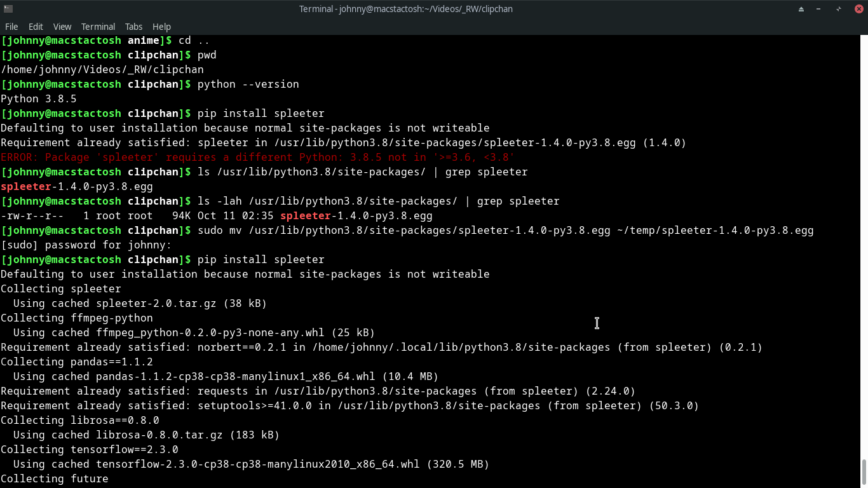Click the 'requests in /usr/lib' requirement line
The width and height of the screenshot is (868, 488).
(318, 391)
